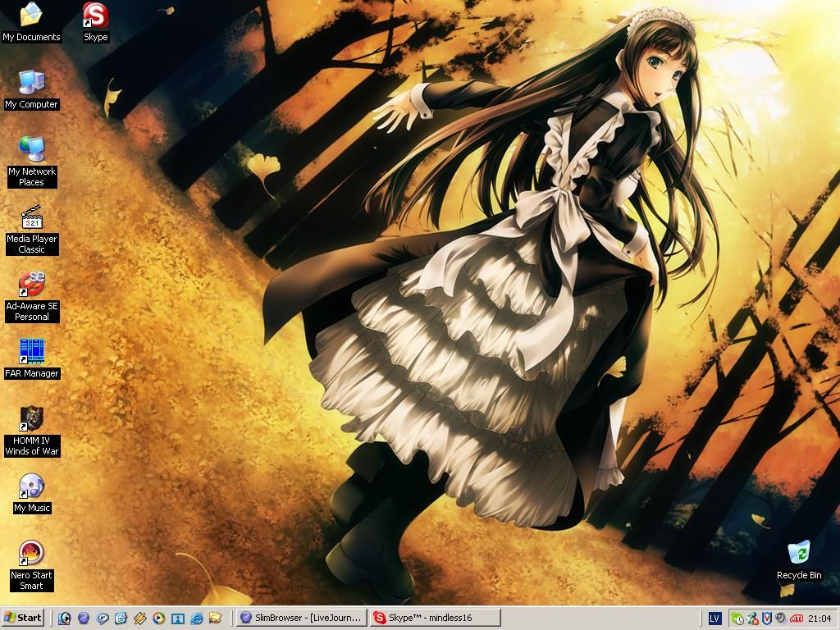Select the Recycle Bin icon

pos(799,560)
